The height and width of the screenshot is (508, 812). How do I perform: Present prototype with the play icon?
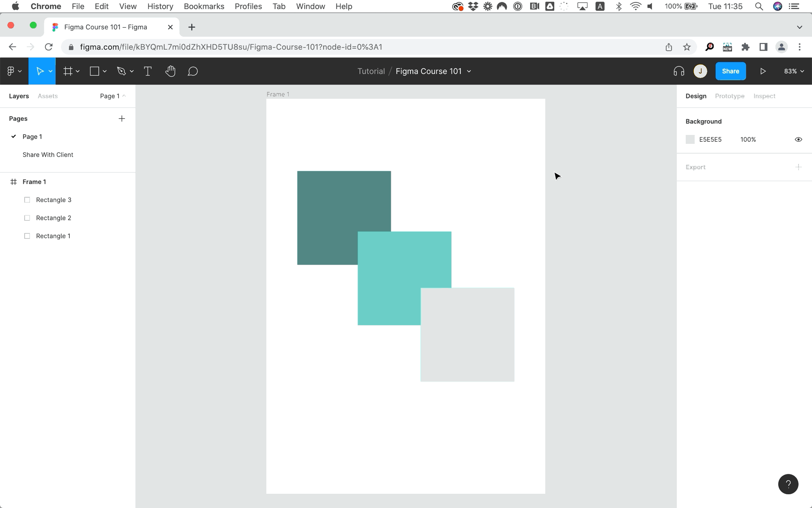tap(763, 71)
